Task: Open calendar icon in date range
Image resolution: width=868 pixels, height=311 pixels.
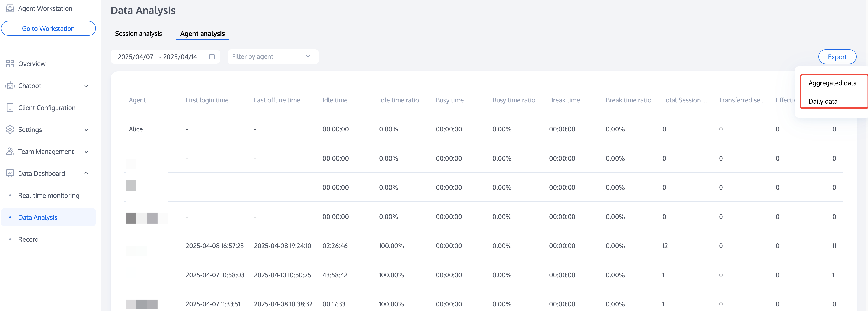Action: (x=212, y=57)
